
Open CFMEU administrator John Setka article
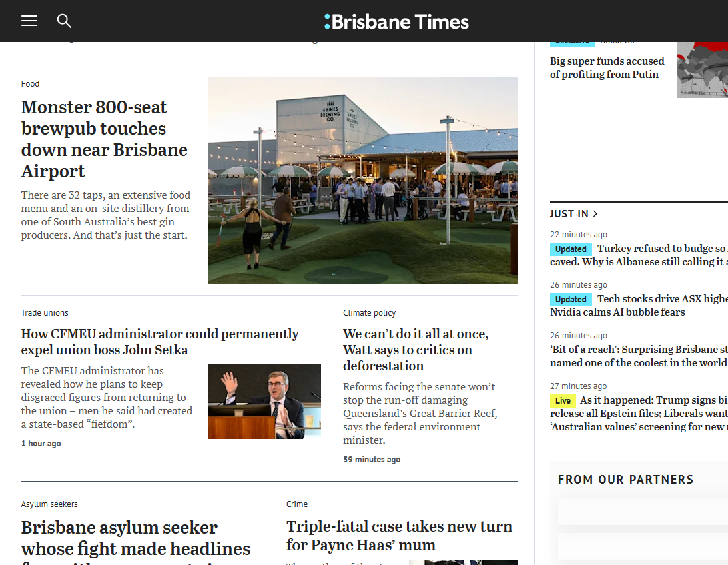click(x=160, y=342)
